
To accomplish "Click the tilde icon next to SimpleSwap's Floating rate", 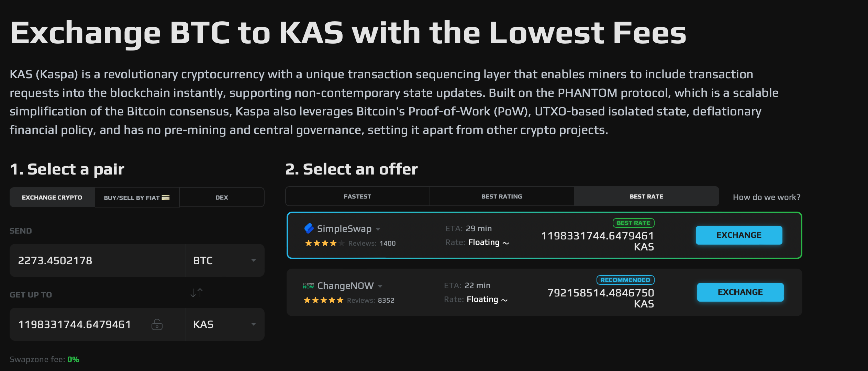I will (505, 243).
